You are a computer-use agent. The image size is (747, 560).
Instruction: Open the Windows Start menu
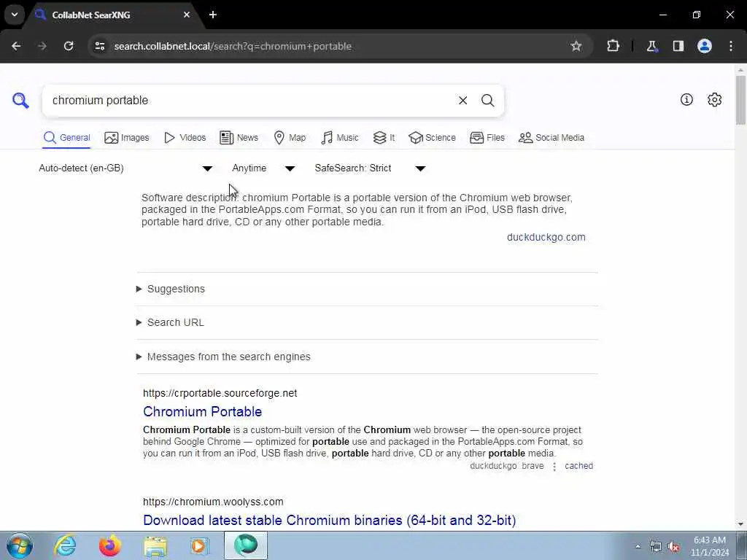pos(20,545)
